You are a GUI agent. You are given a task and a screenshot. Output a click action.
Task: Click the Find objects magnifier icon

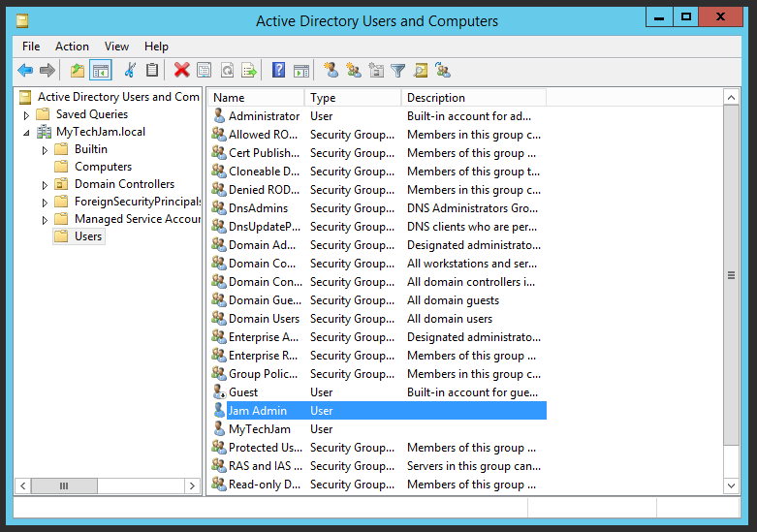pyautogui.click(x=421, y=71)
